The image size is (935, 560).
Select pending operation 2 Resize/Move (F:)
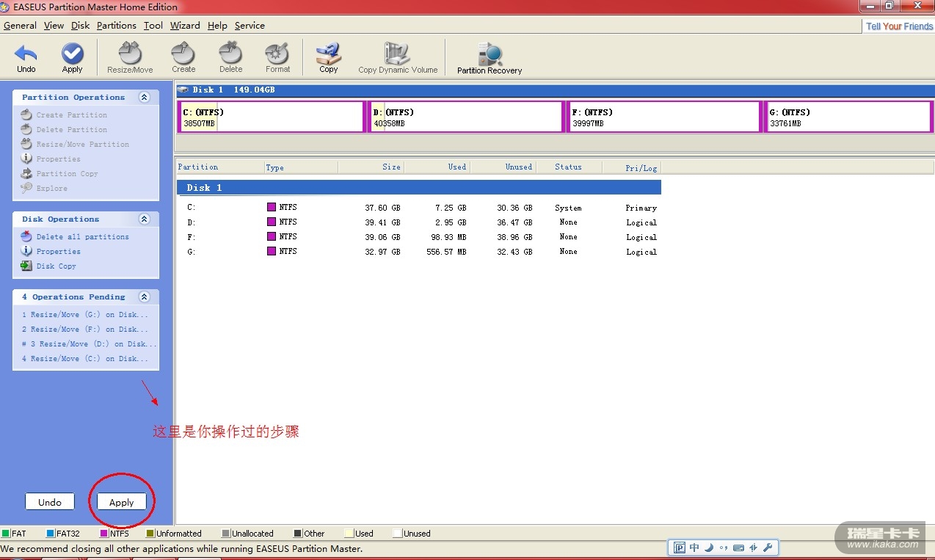85,330
